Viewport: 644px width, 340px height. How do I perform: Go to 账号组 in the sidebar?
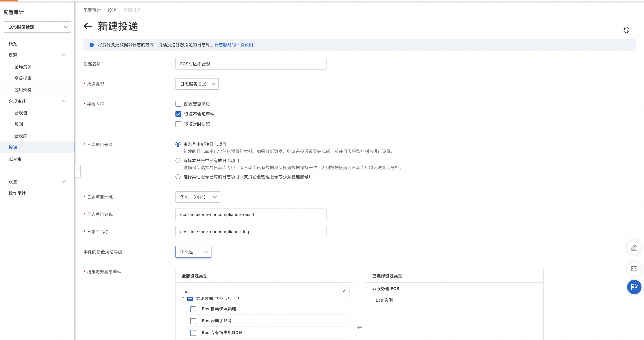coord(15,159)
